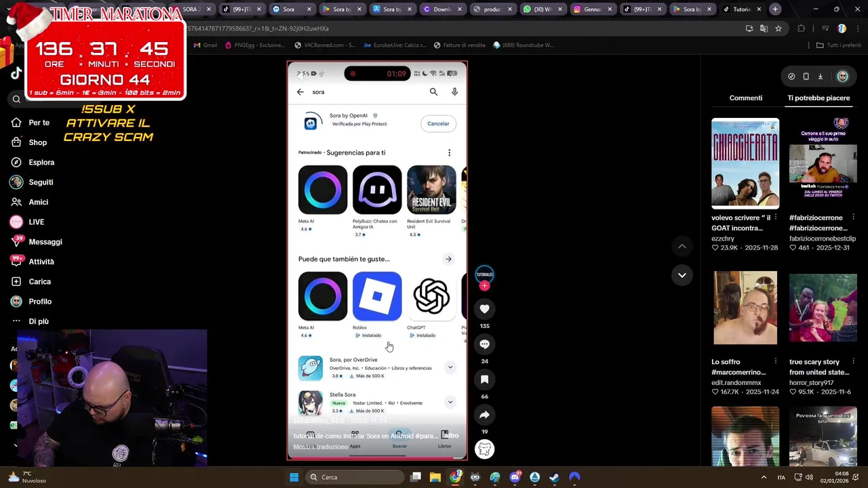Open options for Lo soffro video
This screenshot has width=868, height=488.
tap(776, 361)
